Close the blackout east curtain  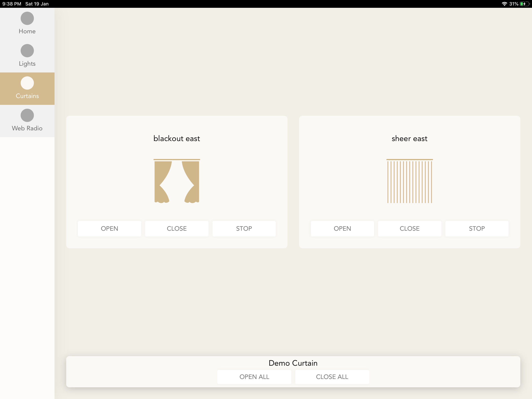click(177, 228)
